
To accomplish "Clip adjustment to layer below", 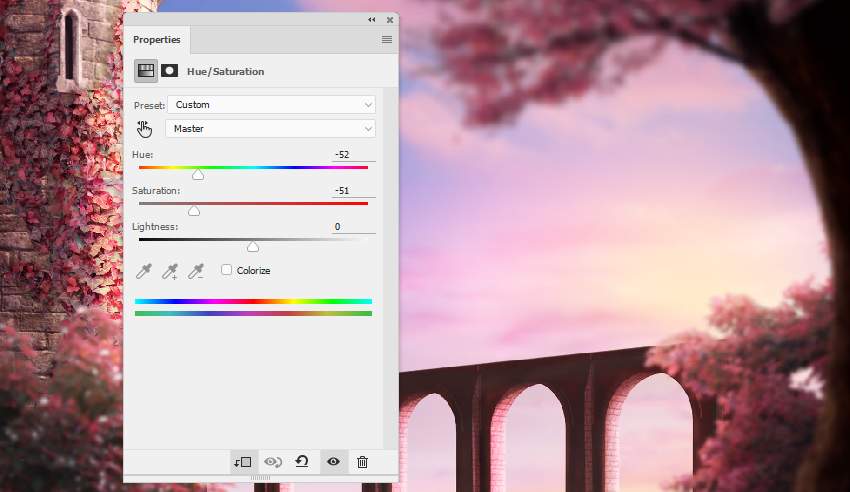I will click(242, 462).
